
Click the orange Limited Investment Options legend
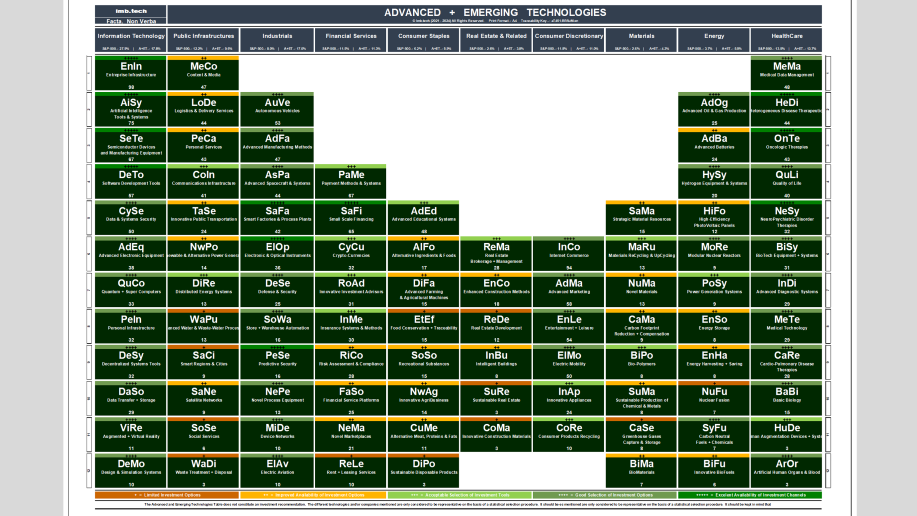[x=166, y=494]
